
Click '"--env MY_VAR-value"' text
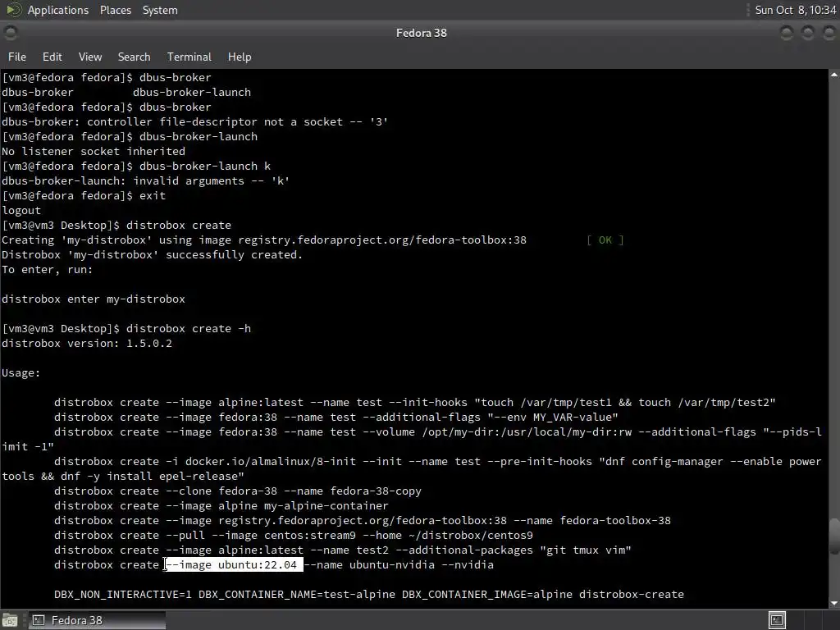pos(552,417)
